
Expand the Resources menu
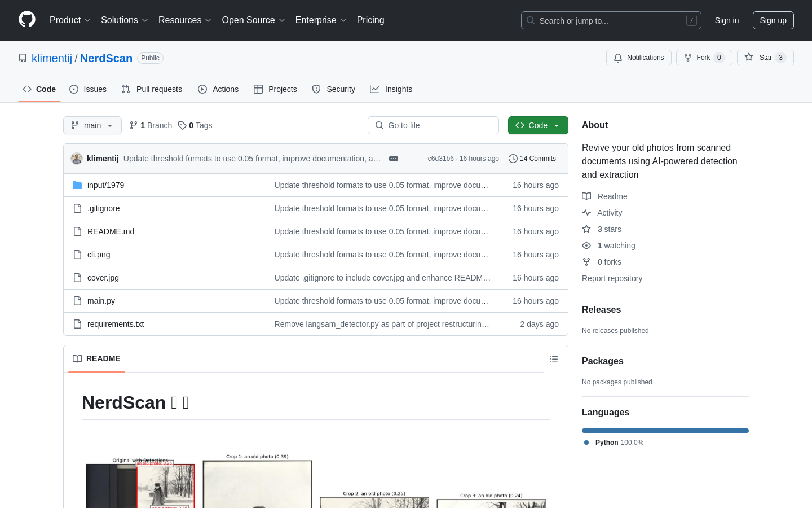point(185,20)
